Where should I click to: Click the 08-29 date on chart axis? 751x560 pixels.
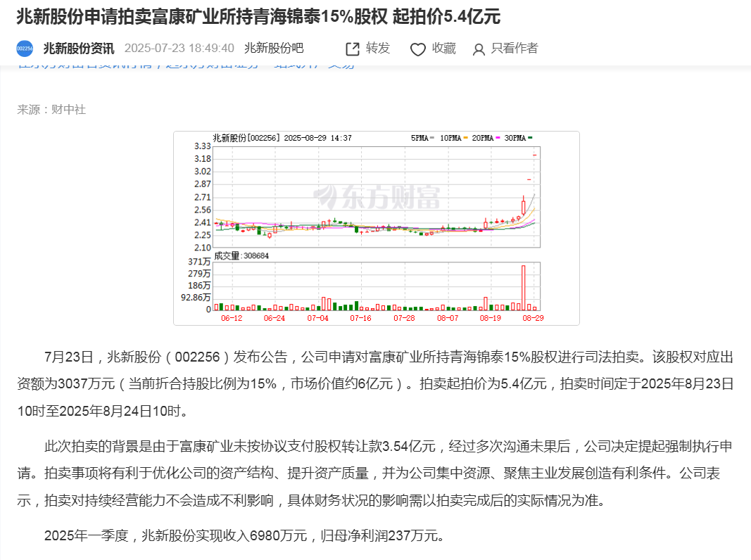click(x=533, y=318)
